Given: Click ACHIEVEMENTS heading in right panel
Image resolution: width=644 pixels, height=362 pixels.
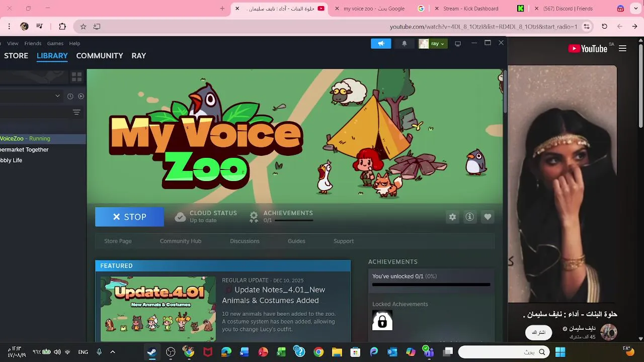Looking at the screenshot, I should point(393,261).
